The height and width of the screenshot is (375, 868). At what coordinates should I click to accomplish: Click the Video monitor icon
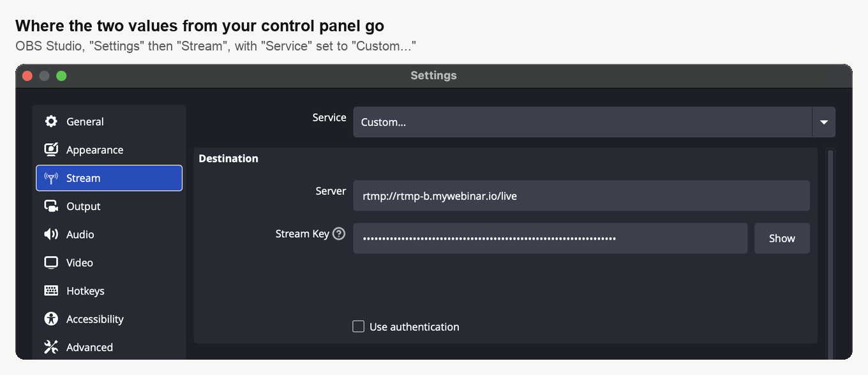(x=51, y=263)
